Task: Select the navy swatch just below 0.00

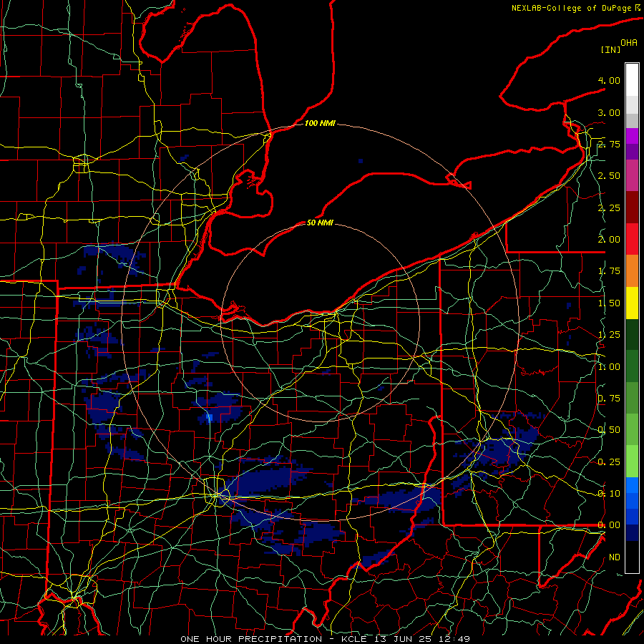Action: point(632,533)
